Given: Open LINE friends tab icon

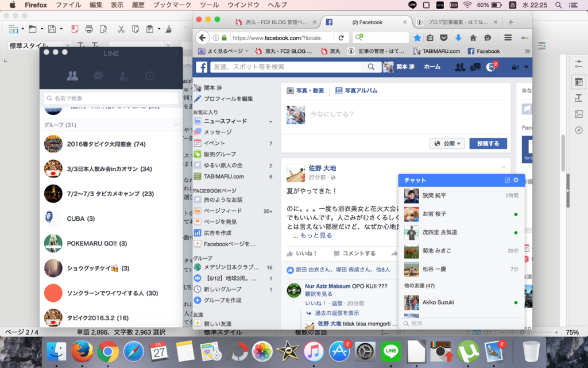Looking at the screenshot, I should (x=72, y=76).
